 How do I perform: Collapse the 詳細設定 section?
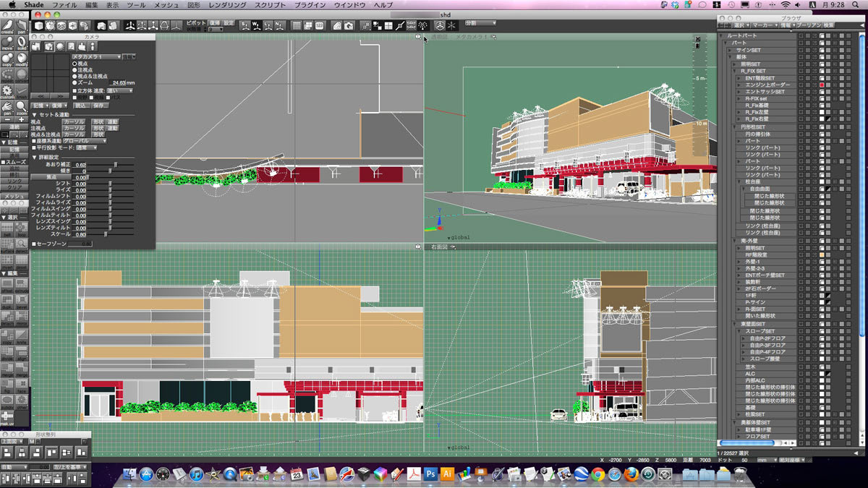pyautogui.click(x=34, y=157)
